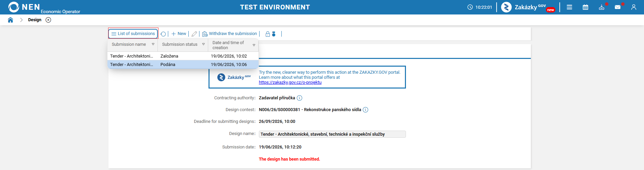644x170 pixels.
Task: Click Zadavatel příručka contracting authority
Action: (277, 98)
